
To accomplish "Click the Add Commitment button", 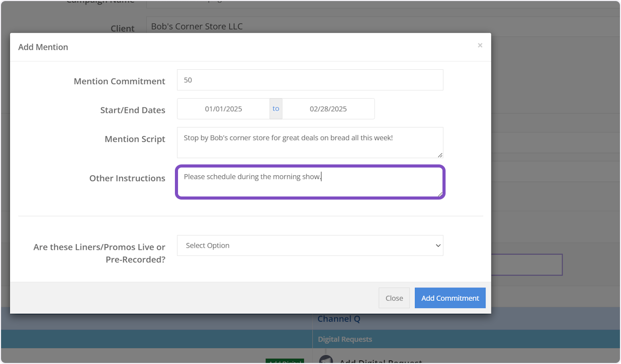I will tap(450, 298).
